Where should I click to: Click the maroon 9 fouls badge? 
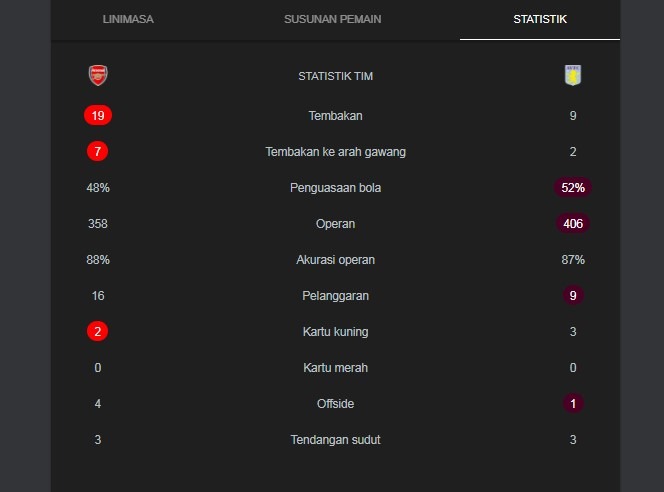(x=573, y=296)
